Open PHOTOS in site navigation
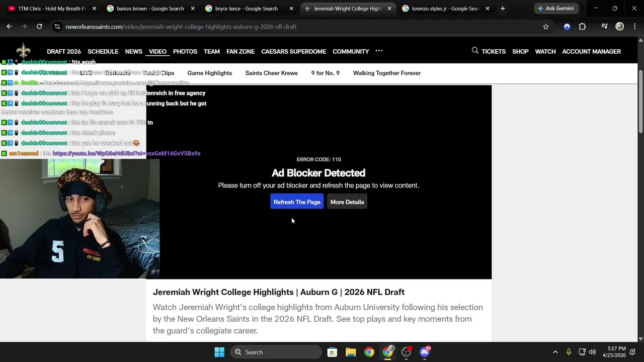This screenshot has width=644, height=362. click(185, 51)
